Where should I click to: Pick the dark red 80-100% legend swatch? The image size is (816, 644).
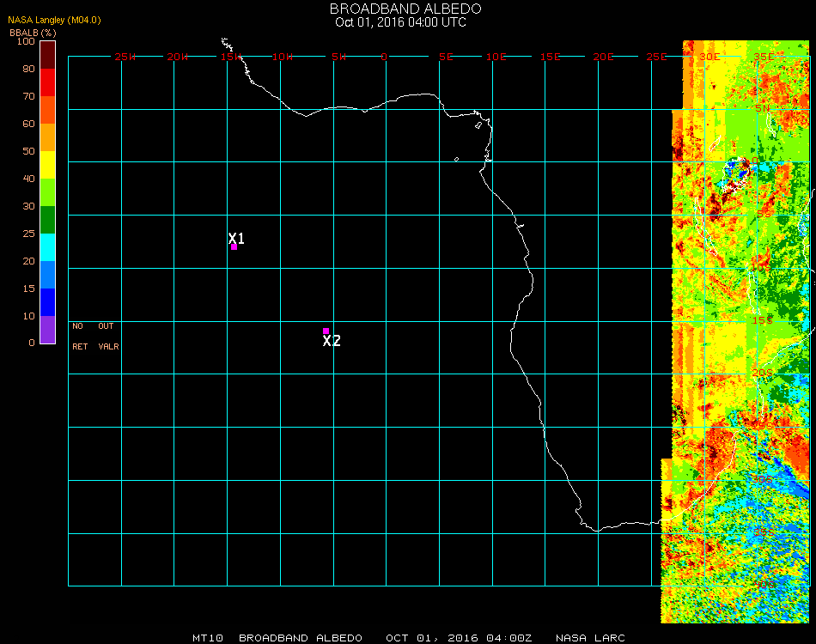coord(47,55)
